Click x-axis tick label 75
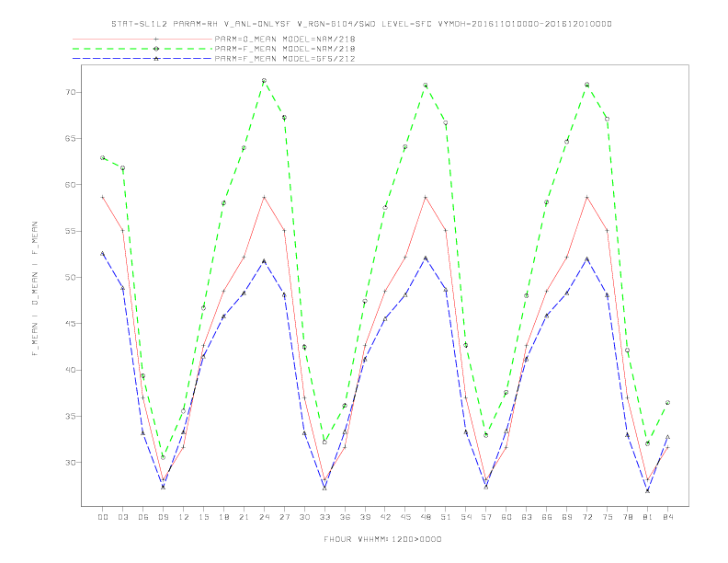Image resolution: width=728 pixels, height=563 pixels. [608, 517]
